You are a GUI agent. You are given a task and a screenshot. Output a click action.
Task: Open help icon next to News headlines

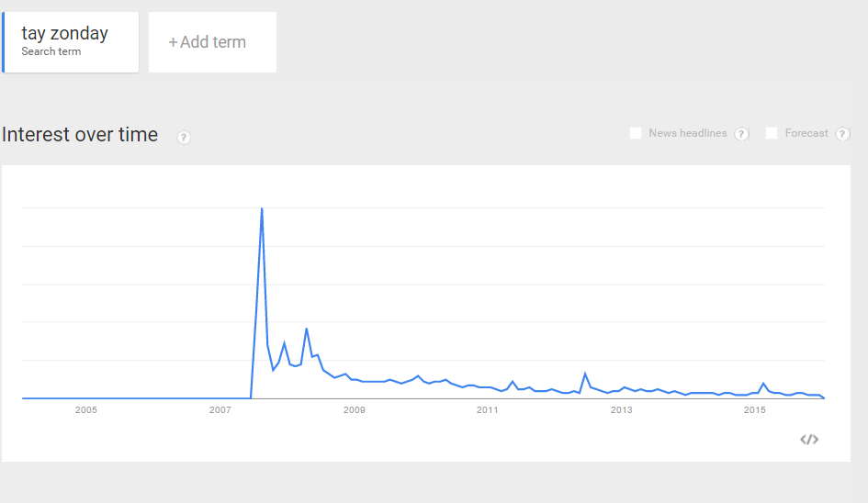742,134
